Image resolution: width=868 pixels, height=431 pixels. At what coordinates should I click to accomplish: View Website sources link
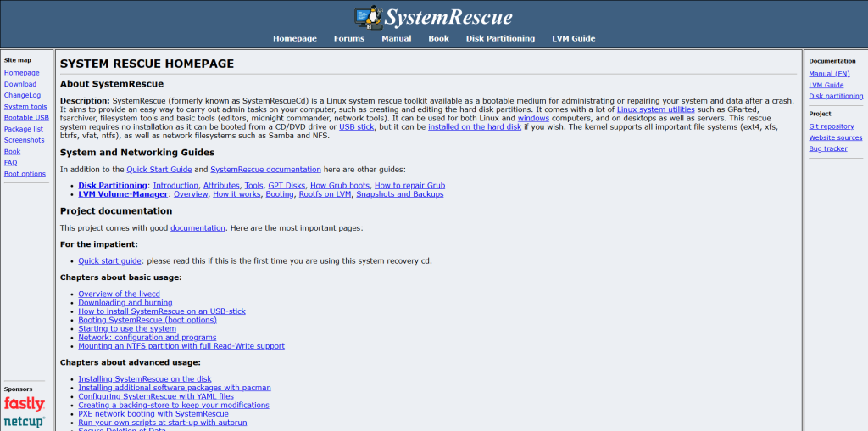point(835,137)
